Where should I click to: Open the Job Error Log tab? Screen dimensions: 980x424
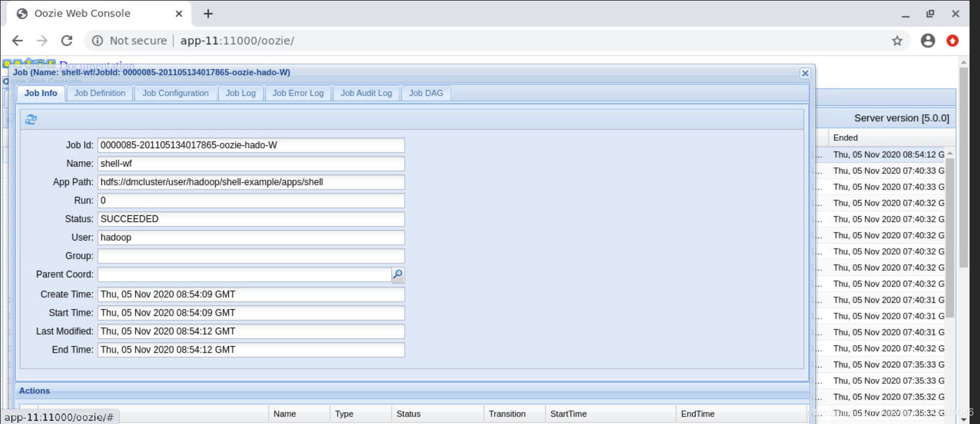298,93
